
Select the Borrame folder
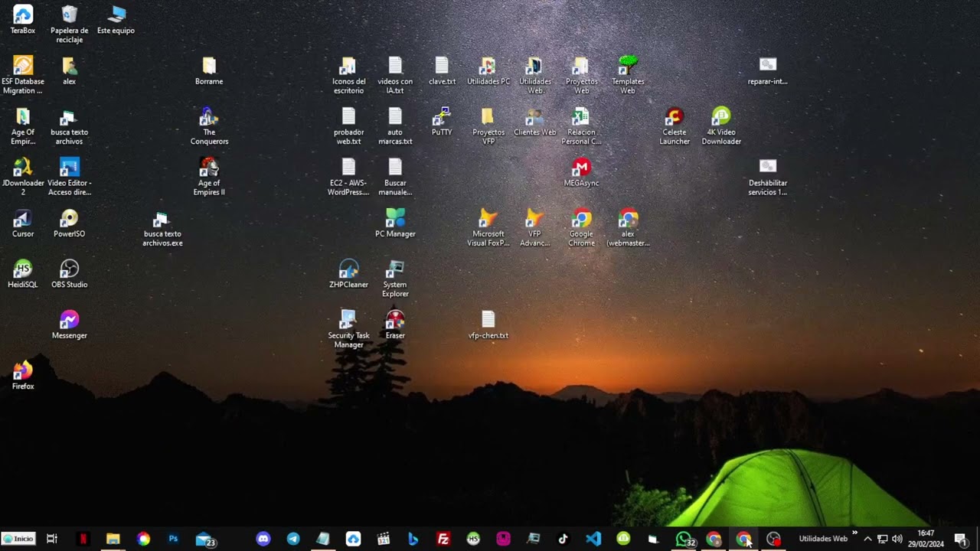point(209,71)
